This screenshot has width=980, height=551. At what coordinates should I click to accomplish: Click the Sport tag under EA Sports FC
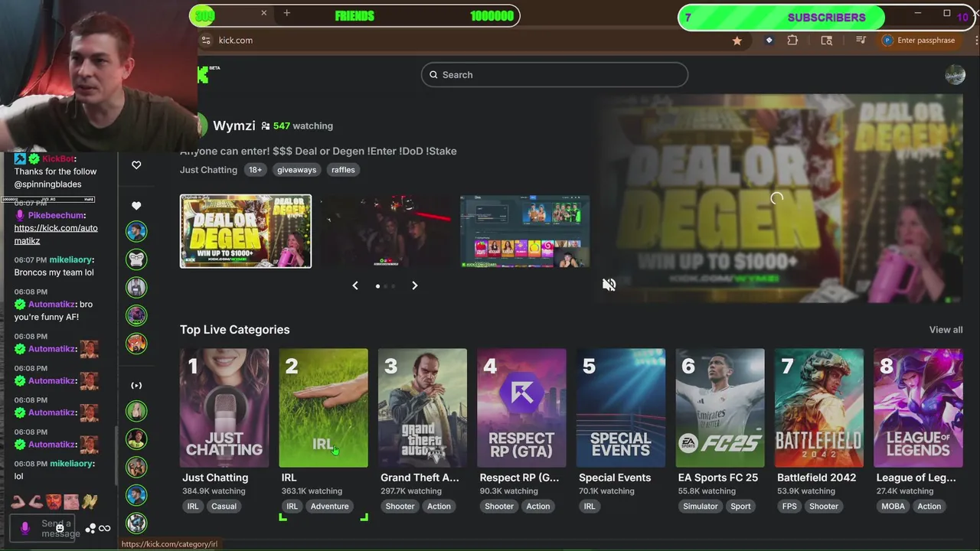coord(740,506)
